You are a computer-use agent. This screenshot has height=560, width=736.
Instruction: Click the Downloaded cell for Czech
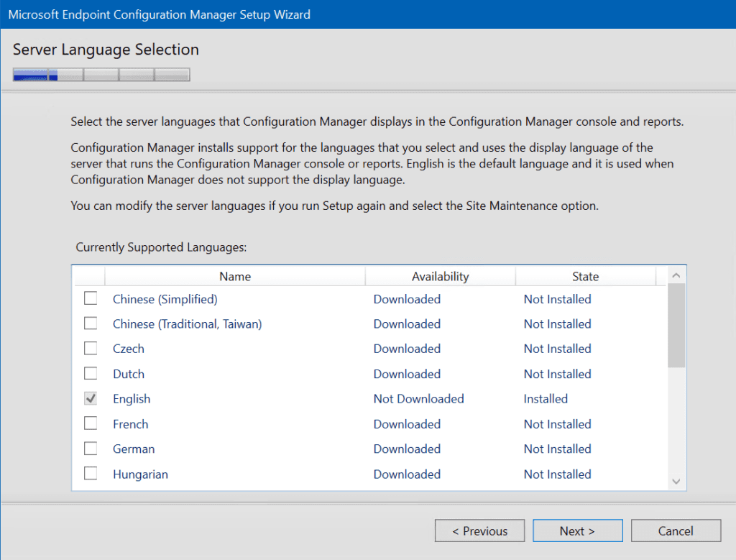[x=407, y=349]
